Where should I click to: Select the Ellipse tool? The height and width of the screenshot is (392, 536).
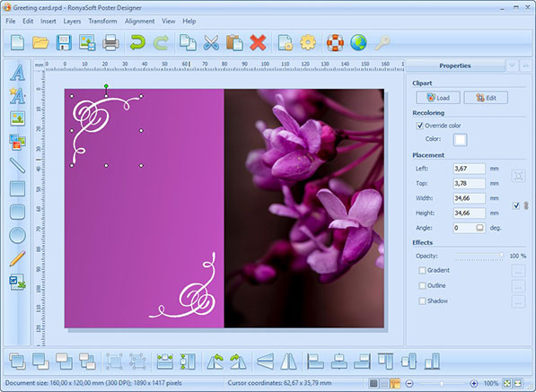click(x=17, y=235)
